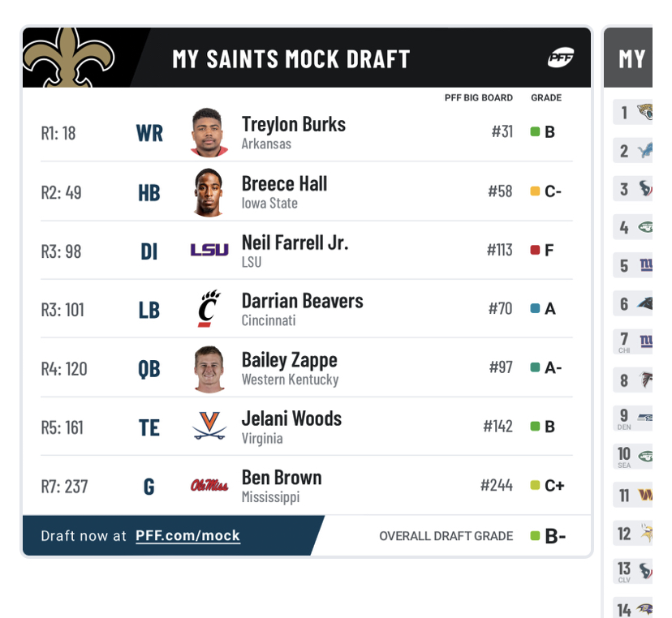
Task: Click the Virginia Cavaliers logo
Action: pyautogui.click(x=209, y=426)
